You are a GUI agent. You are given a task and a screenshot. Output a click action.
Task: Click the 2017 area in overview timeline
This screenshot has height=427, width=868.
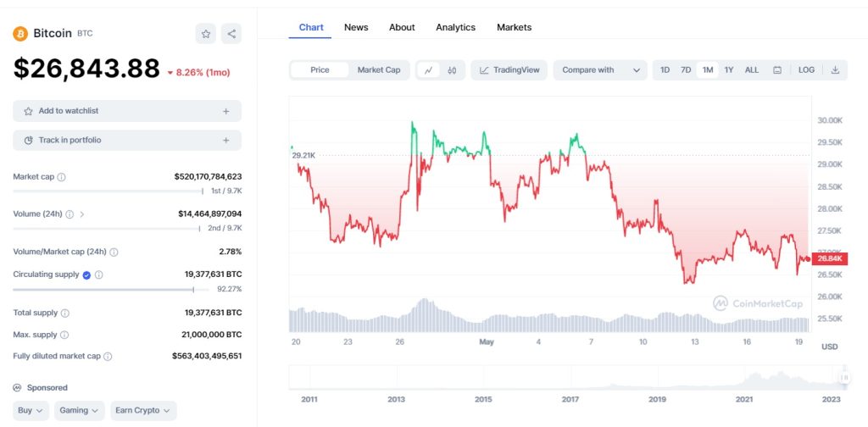pos(570,378)
